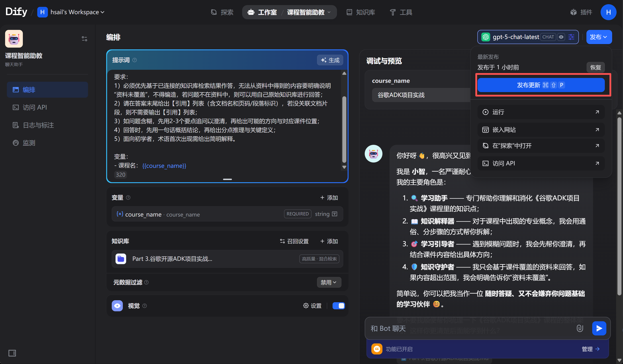623x364 pixels.
Task: Click the bot avatar in the chat preview
Action: point(373,154)
